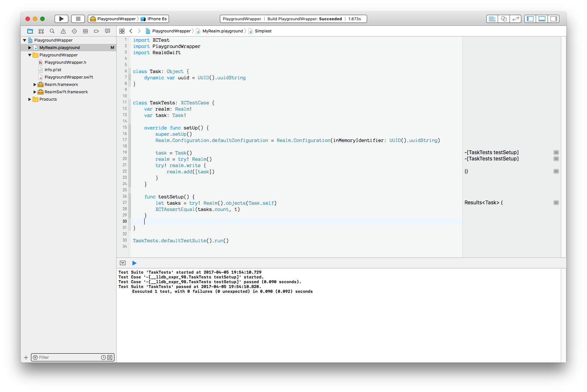Choose the iPhone 6s run destination

point(154,19)
